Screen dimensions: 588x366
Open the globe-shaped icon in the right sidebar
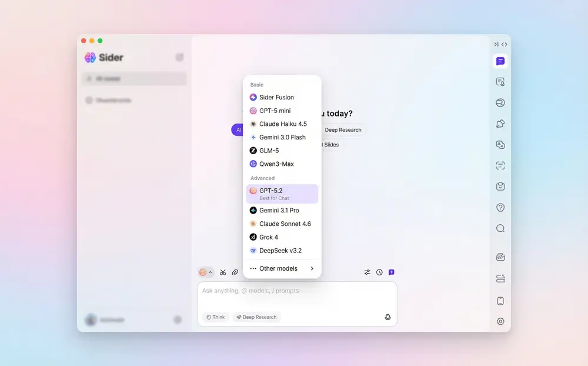click(500, 103)
